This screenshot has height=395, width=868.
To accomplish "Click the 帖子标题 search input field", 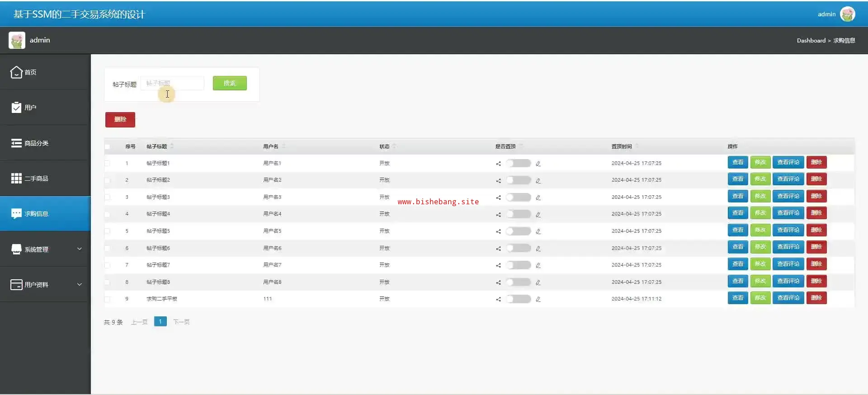I will (x=172, y=84).
